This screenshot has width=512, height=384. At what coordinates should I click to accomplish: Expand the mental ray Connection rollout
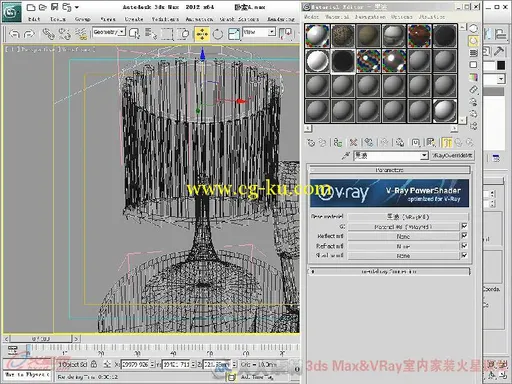(389, 271)
